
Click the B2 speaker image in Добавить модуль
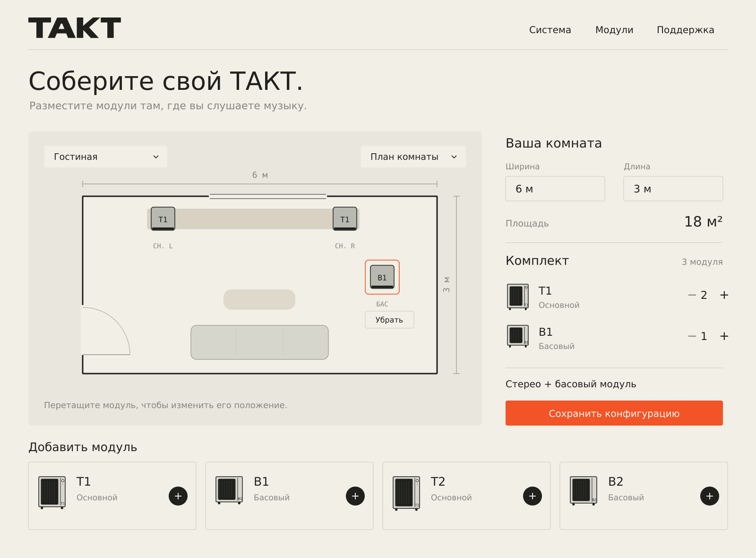coord(584,491)
